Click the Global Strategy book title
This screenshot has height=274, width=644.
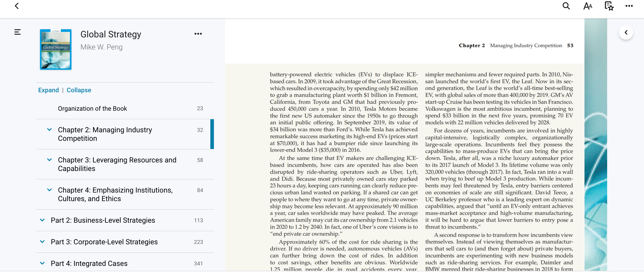pyautogui.click(x=111, y=34)
